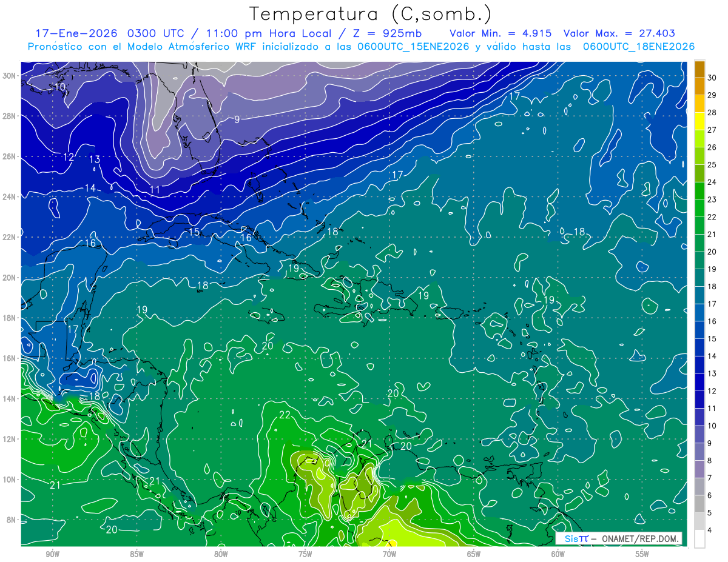This screenshot has width=728, height=562.
Task: Click the 'Sis' logo text before ONAMET
Action: pyautogui.click(x=570, y=538)
